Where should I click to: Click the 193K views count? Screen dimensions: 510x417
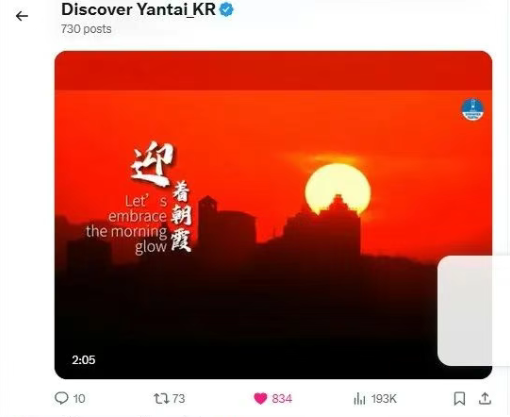(x=384, y=399)
